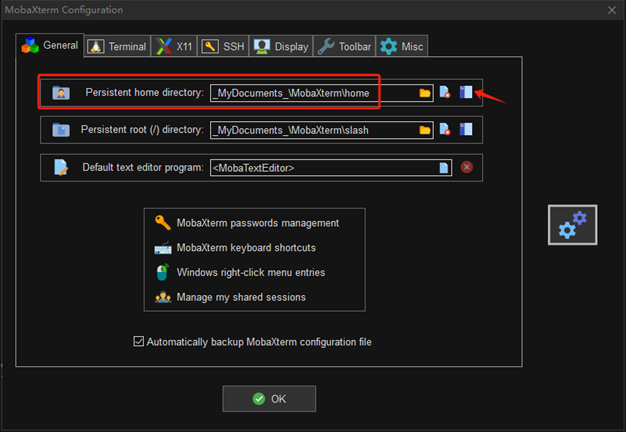626x432 pixels.
Task: Click the keyboard icon for shortcuts
Action: pyautogui.click(x=162, y=248)
